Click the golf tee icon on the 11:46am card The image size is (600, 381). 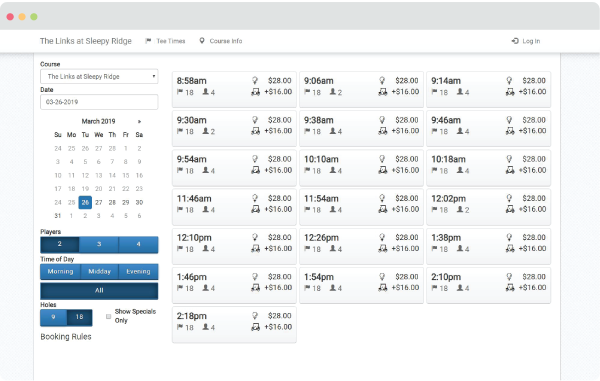point(255,198)
